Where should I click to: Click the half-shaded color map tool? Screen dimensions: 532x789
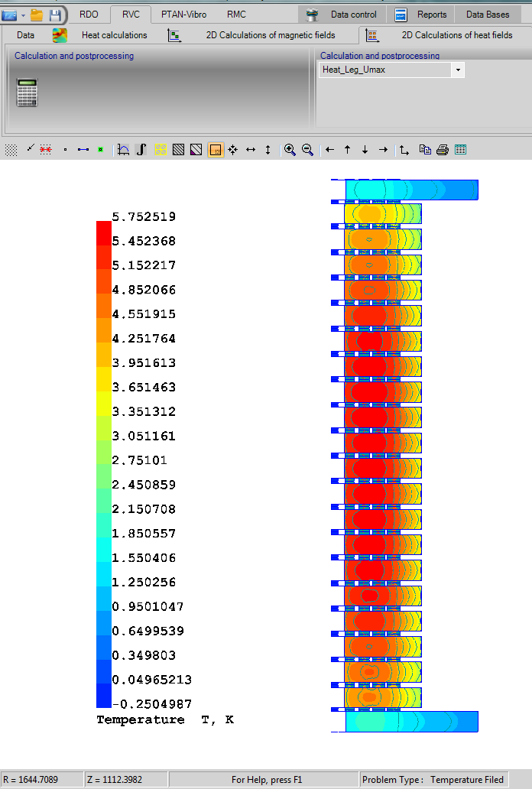(196, 149)
